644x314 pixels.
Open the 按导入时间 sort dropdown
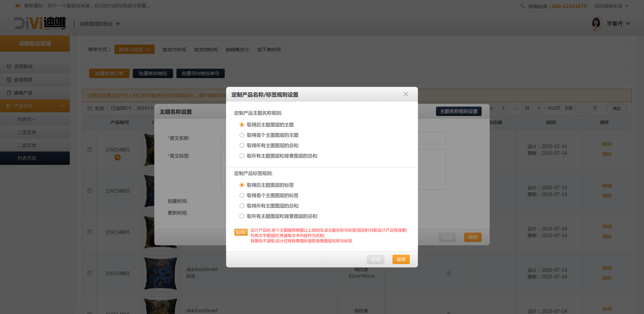134,49
